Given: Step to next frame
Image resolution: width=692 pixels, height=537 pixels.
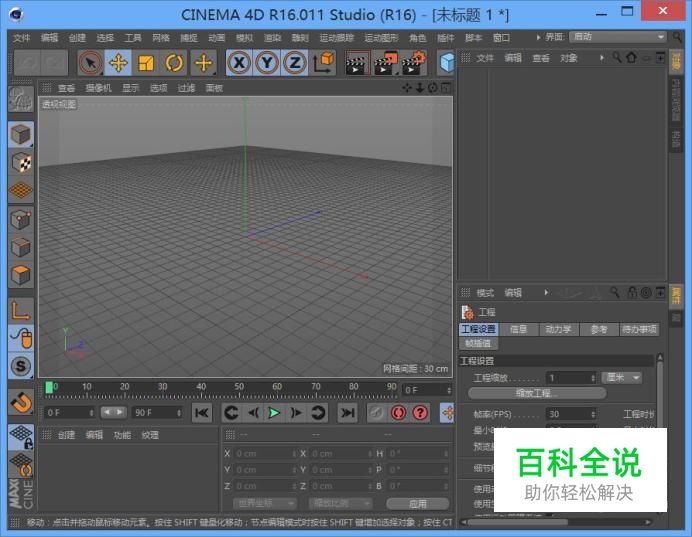Looking at the screenshot, I should pyautogui.click(x=296, y=413).
